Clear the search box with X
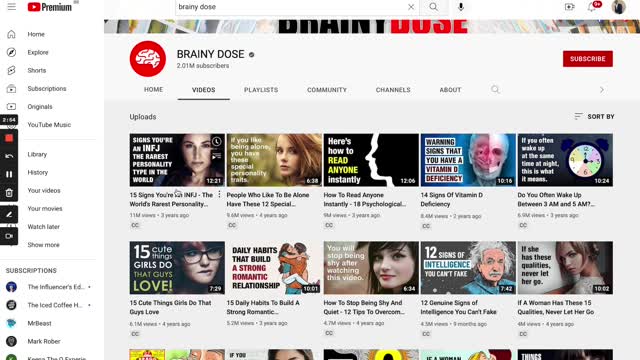This screenshot has width=640, height=360. tap(411, 7)
